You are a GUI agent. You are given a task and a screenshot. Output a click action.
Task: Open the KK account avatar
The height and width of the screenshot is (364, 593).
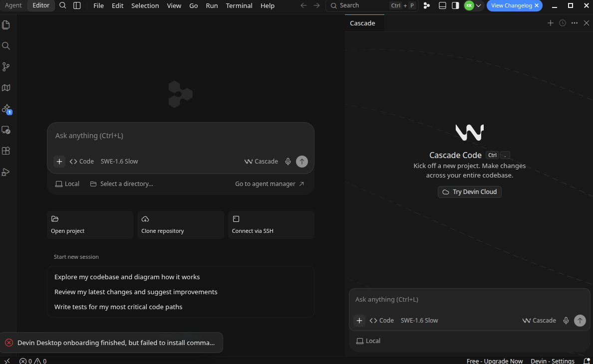point(469,5)
